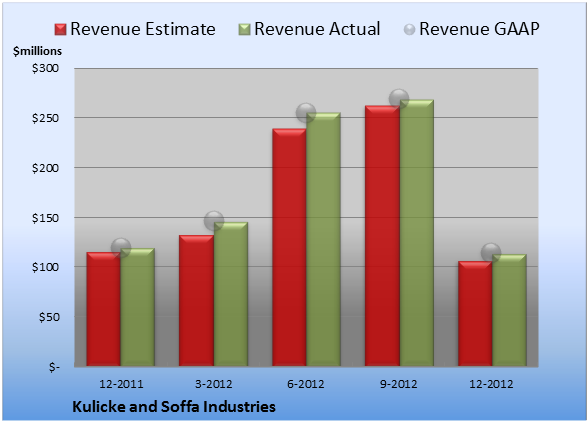Click the '3-2012' x-axis label

click(x=214, y=384)
